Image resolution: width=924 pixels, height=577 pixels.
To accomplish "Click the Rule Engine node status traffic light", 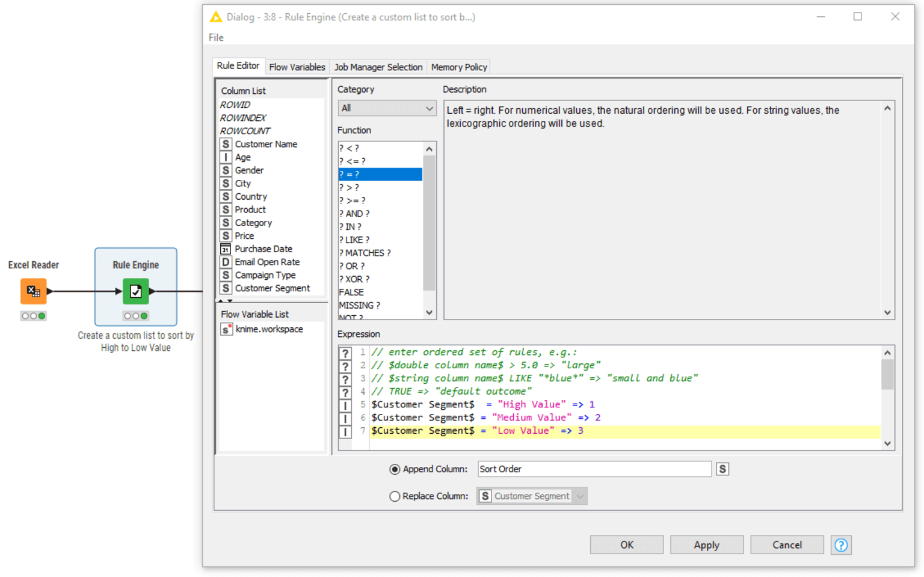I will pyautogui.click(x=136, y=316).
